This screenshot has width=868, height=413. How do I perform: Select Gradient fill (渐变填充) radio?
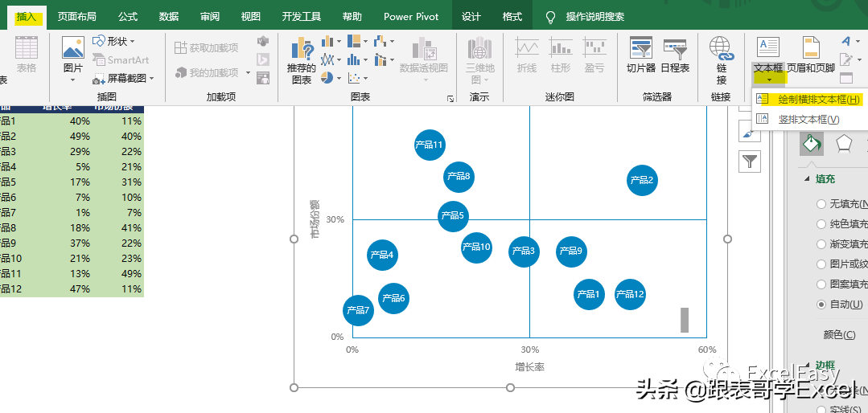(x=821, y=243)
